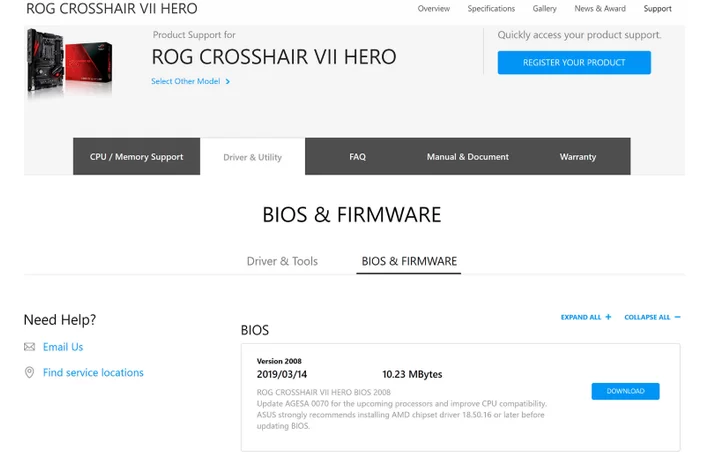Switch to the Manual & Document tab
Screen dimensions: 711x457
468,157
